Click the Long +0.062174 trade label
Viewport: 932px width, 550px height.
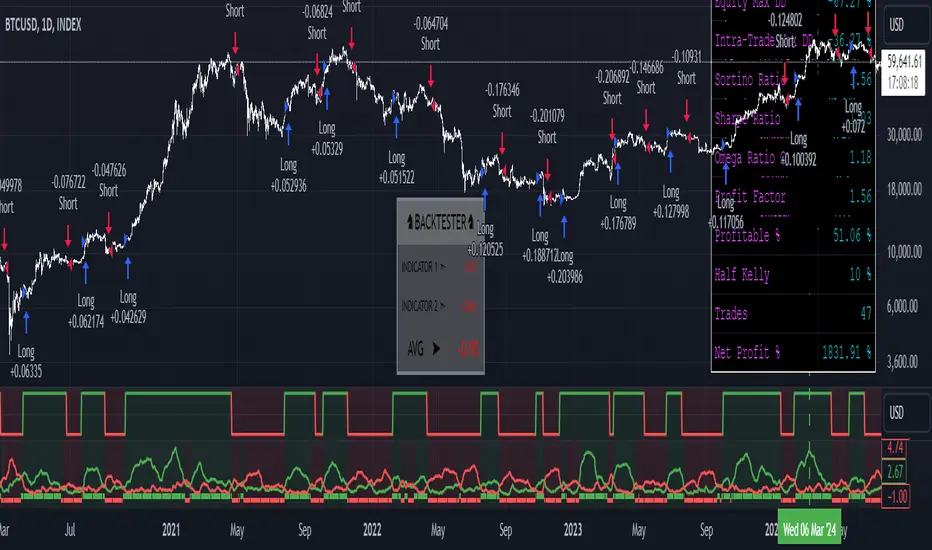(86, 312)
